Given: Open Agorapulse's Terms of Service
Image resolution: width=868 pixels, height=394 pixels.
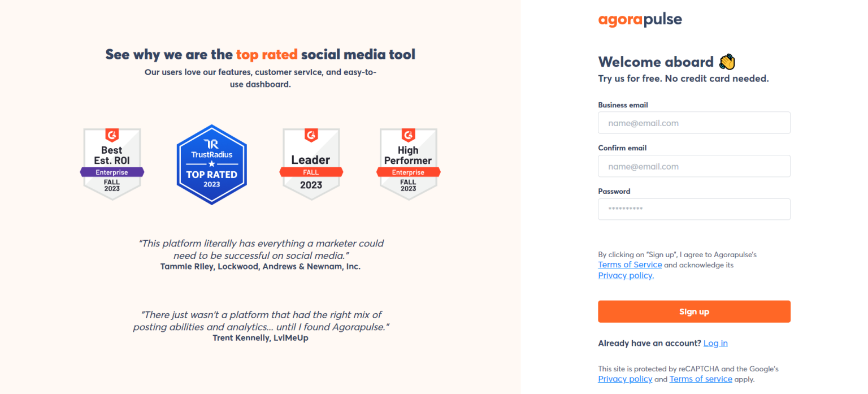Looking at the screenshot, I should click(x=630, y=265).
